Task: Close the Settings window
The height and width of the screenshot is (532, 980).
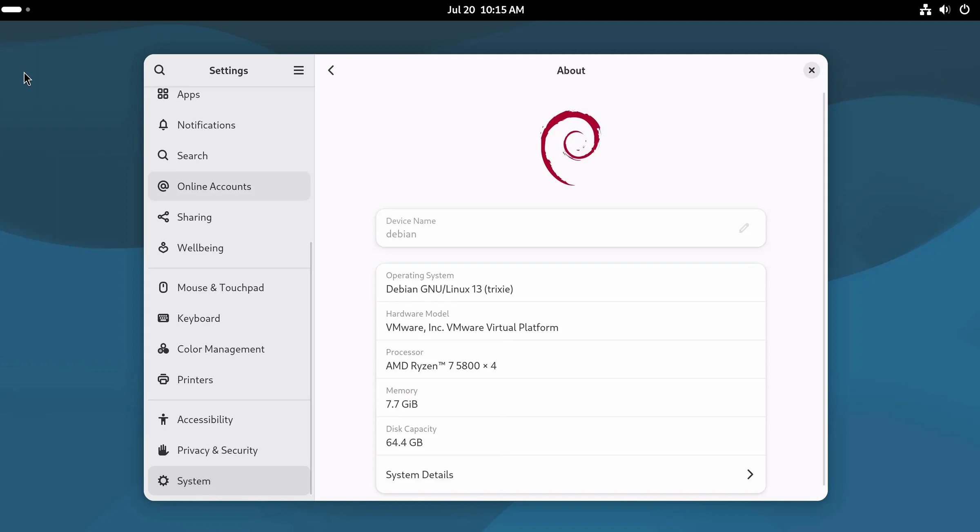Action: point(811,70)
